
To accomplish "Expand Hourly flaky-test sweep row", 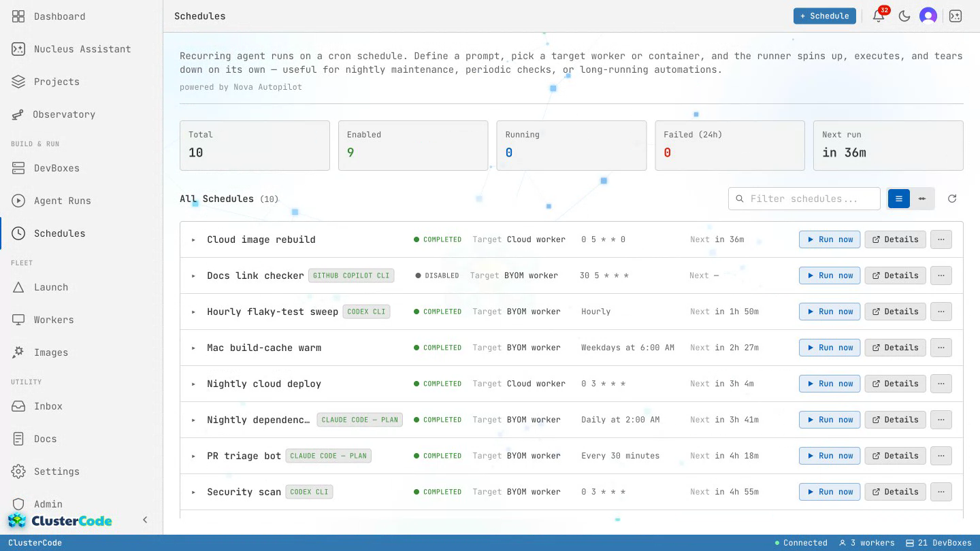I will (193, 312).
